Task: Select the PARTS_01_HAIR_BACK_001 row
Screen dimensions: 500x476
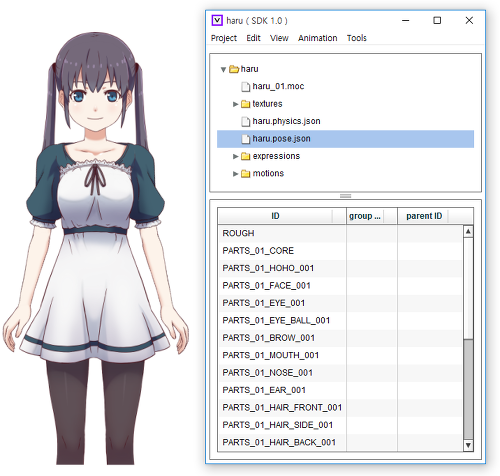Action: pos(340,442)
